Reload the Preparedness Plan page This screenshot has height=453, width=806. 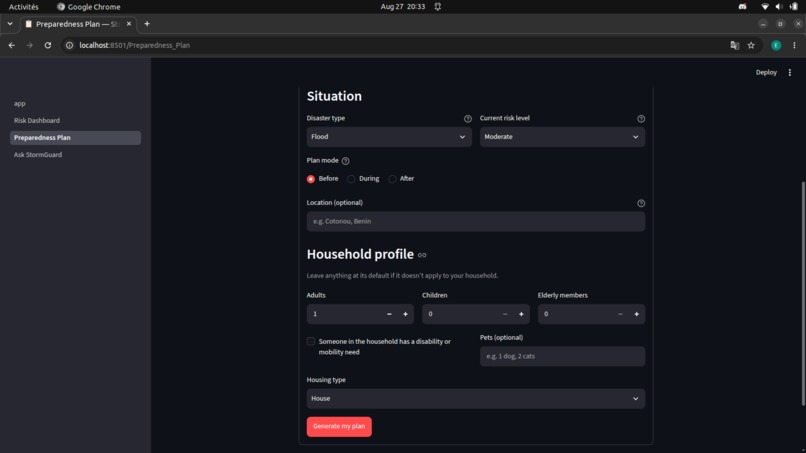pos(48,45)
